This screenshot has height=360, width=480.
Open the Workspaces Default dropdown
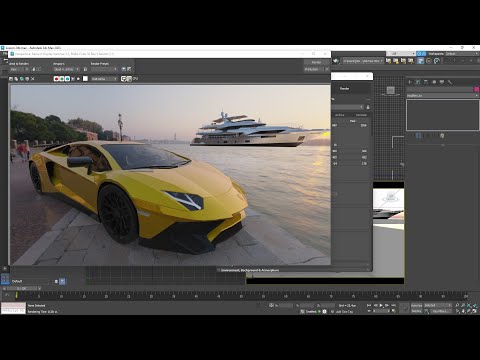coord(462,53)
